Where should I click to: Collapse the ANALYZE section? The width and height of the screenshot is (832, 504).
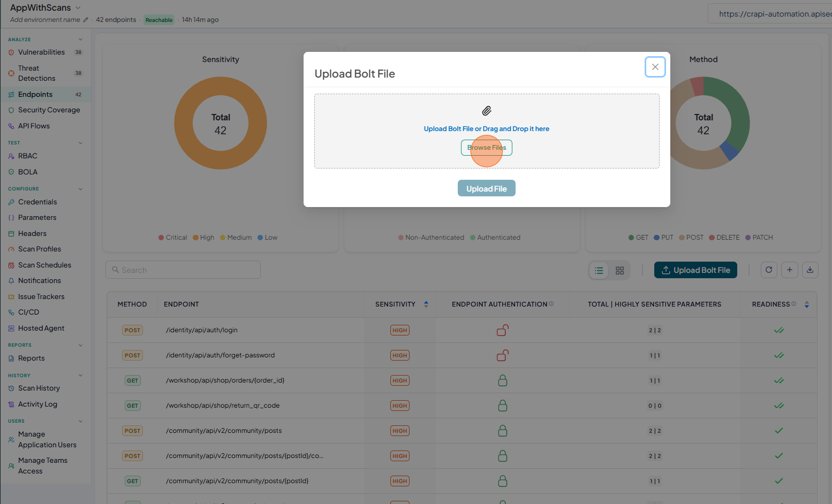click(x=81, y=40)
